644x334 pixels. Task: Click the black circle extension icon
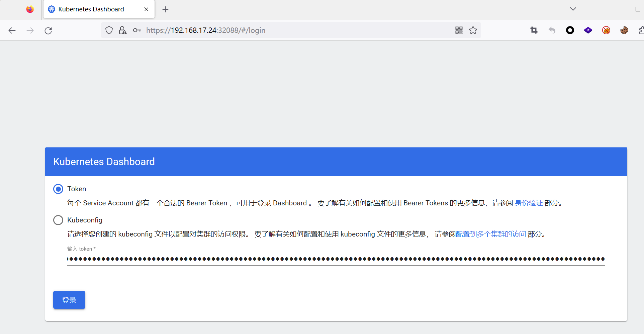tap(570, 30)
